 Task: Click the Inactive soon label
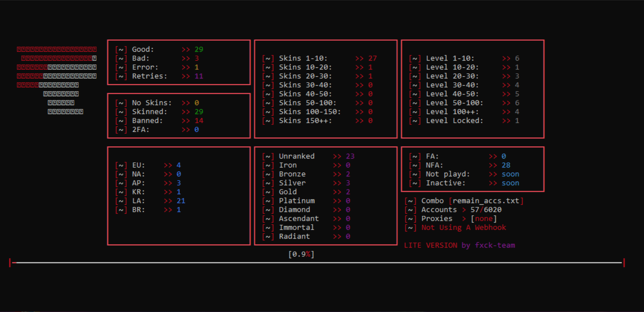[510, 183]
